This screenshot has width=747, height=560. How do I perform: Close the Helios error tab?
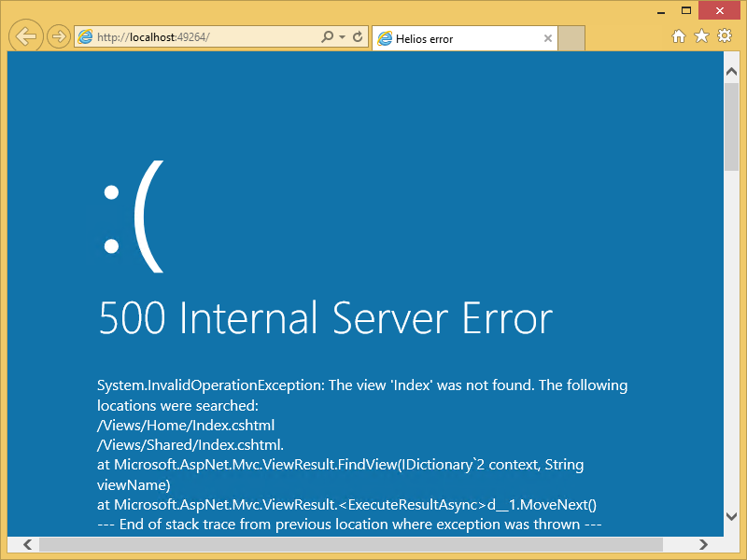tap(548, 38)
